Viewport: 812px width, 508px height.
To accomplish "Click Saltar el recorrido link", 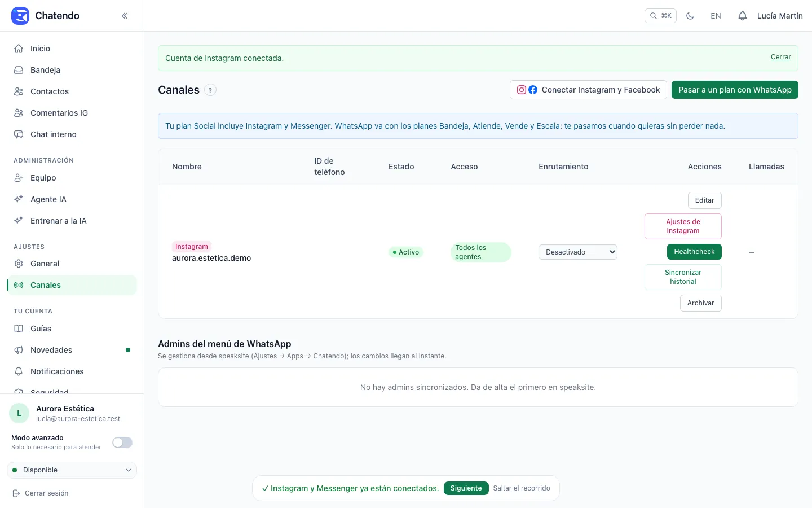I will [x=522, y=488].
